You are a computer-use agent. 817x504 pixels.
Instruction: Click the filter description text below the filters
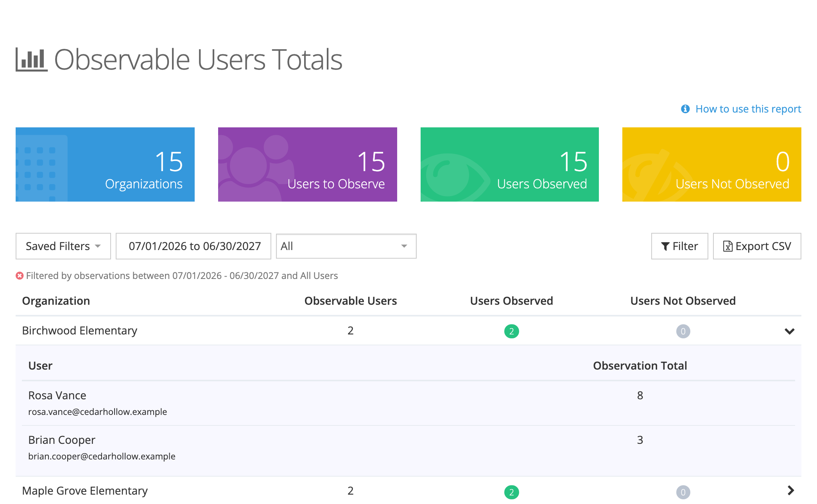pyautogui.click(x=182, y=276)
